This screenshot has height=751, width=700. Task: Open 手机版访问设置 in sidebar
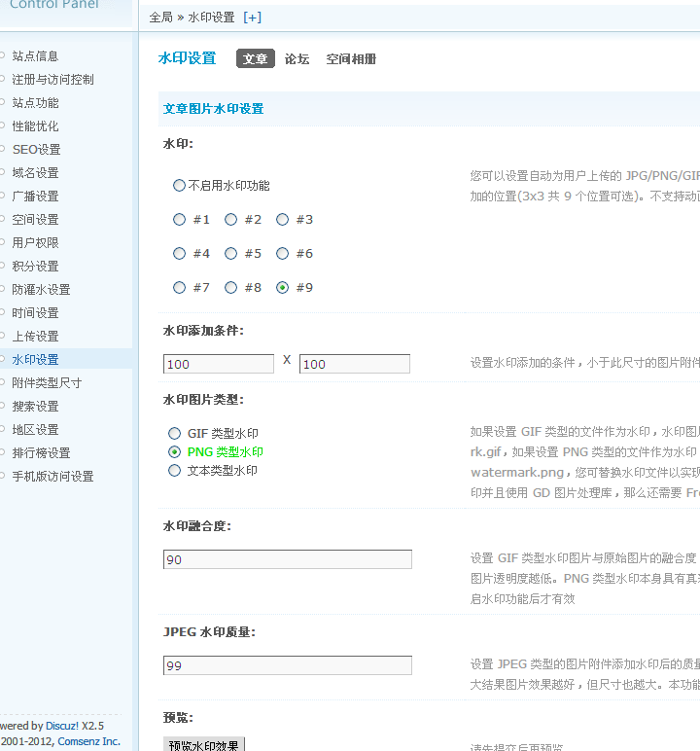click(52, 477)
